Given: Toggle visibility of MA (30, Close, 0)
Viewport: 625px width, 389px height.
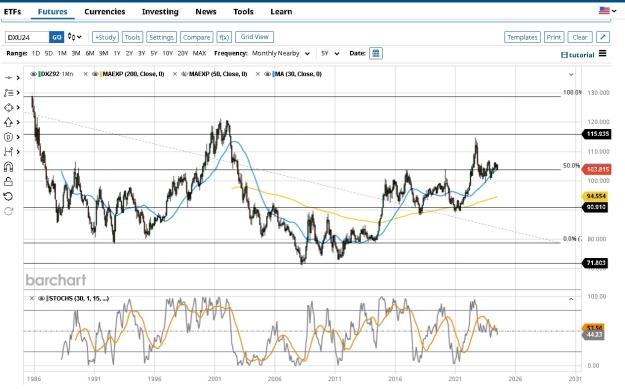Looking at the screenshot, I should click(267, 74).
